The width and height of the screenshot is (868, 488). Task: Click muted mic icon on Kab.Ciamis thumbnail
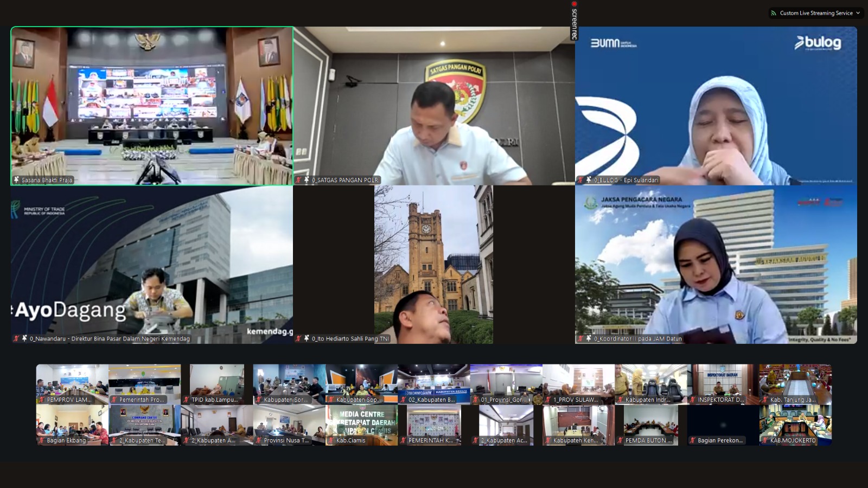[x=330, y=441]
